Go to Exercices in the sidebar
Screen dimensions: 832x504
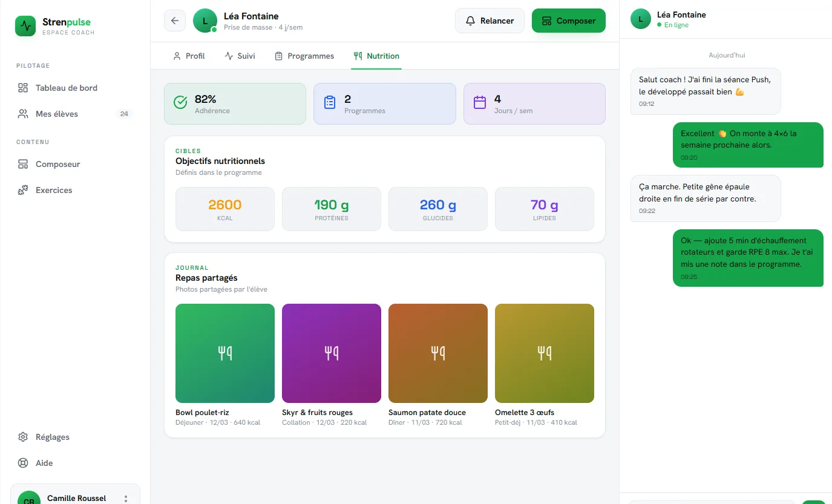coord(75,190)
